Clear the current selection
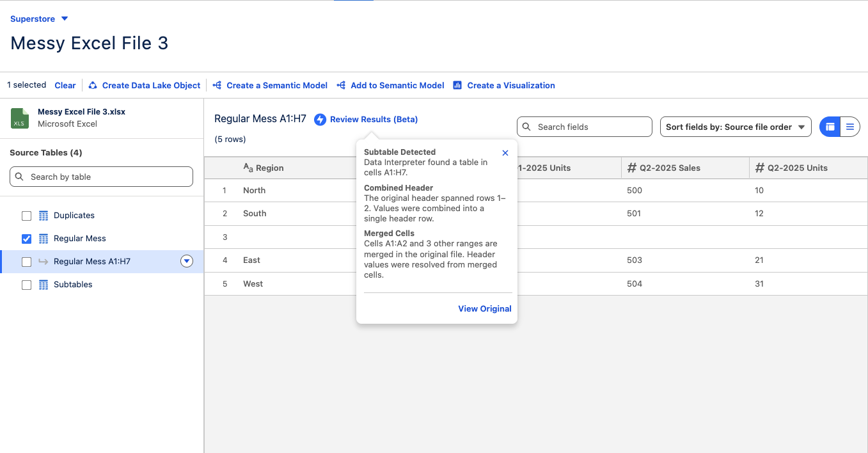868x453 pixels. pyautogui.click(x=65, y=85)
